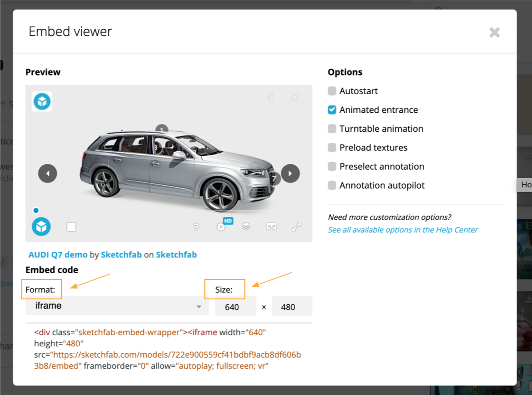
Task: Open See all available options help link
Action: click(403, 230)
